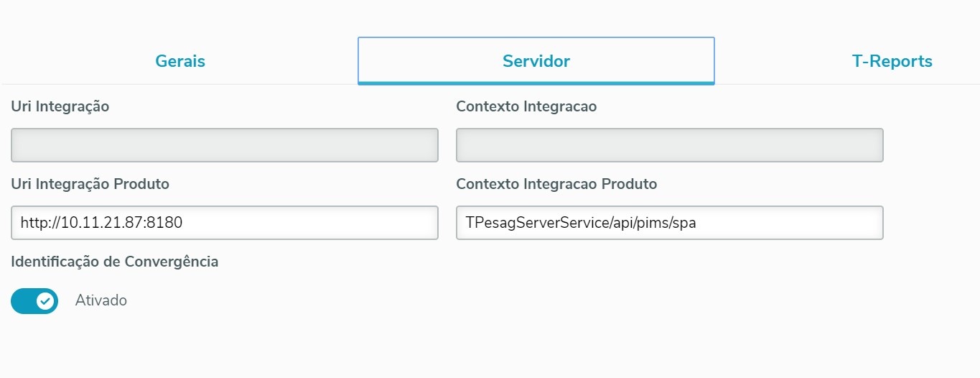The image size is (980, 378).
Task: Focus the disabled Uri Integração field
Action: [224, 145]
